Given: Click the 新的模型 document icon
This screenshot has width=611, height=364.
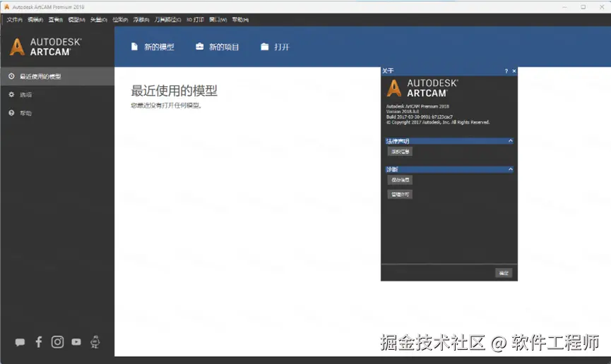Looking at the screenshot, I should pyautogui.click(x=134, y=47).
